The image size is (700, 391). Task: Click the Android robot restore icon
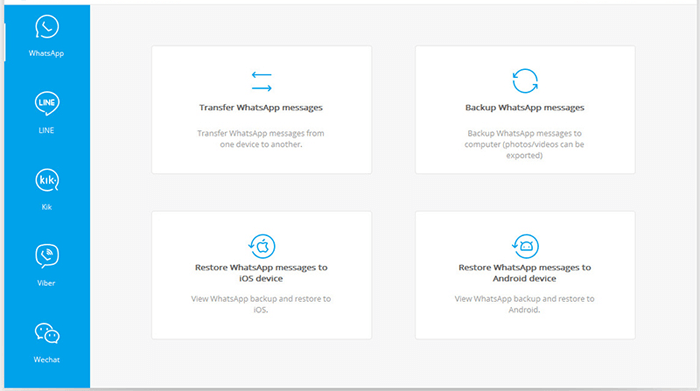click(x=525, y=246)
